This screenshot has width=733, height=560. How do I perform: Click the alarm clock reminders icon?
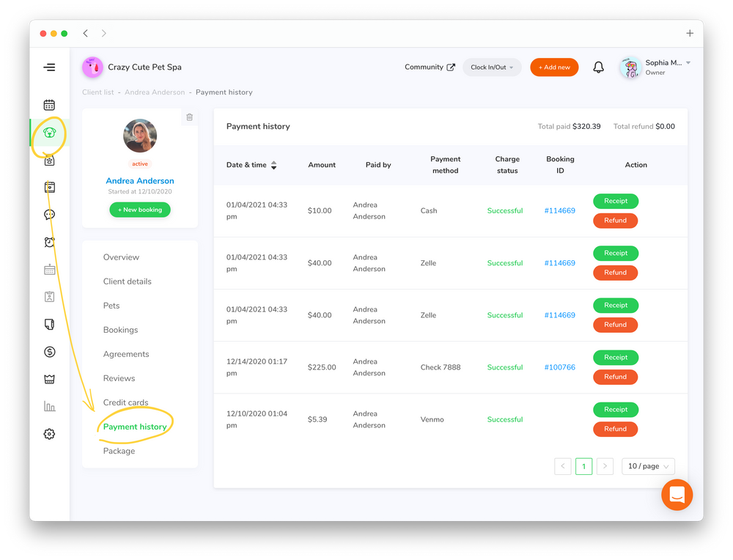pyautogui.click(x=49, y=241)
